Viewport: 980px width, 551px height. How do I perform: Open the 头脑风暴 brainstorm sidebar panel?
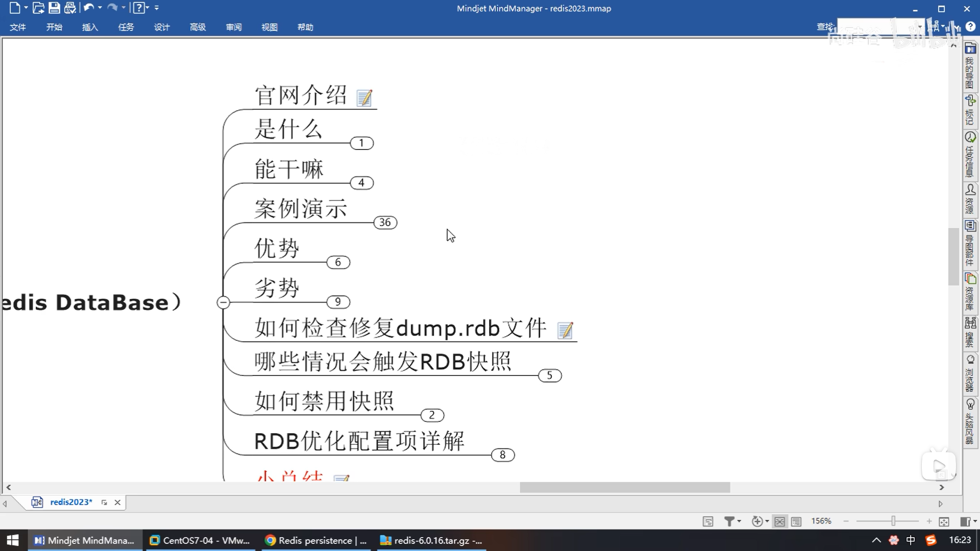pyautogui.click(x=970, y=423)
